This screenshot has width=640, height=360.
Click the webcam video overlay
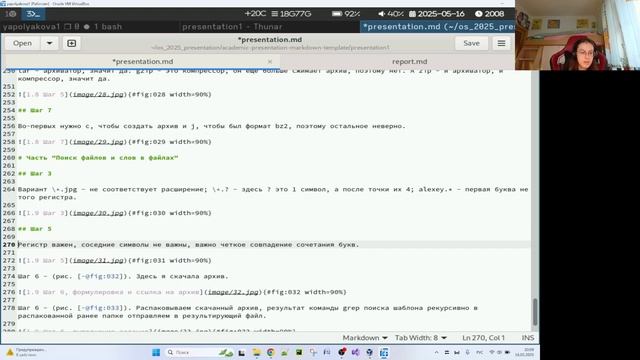[578, 35]
